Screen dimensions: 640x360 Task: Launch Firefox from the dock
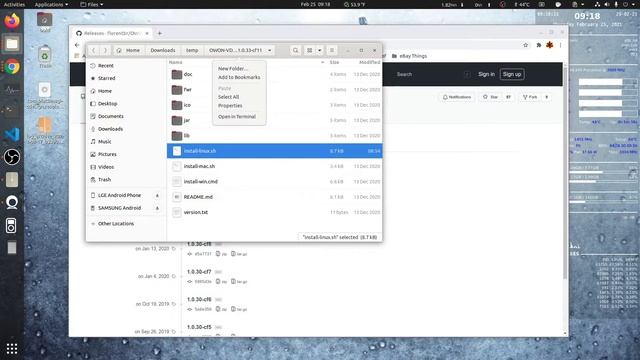click(12, 20)
